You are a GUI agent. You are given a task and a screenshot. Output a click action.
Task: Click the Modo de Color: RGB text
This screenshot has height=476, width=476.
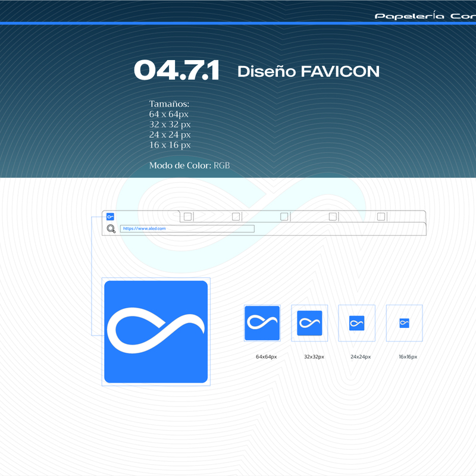(x=189, y=165)
